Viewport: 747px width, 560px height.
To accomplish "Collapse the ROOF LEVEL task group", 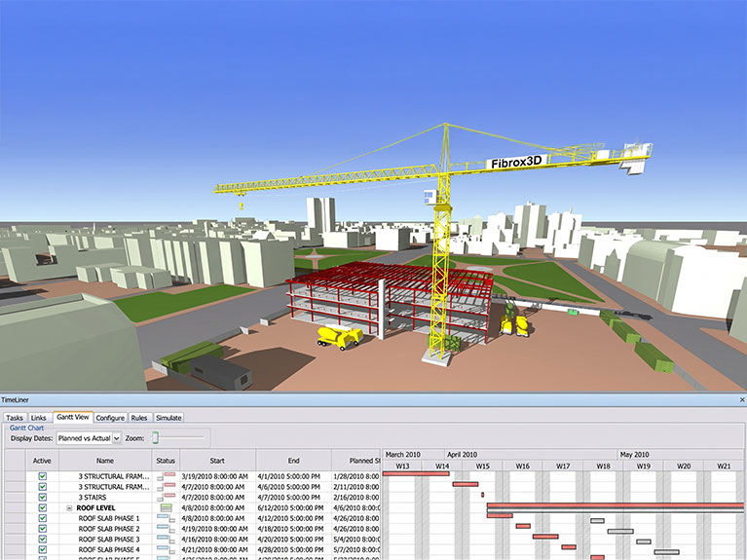I will click(x=69, y=508).
